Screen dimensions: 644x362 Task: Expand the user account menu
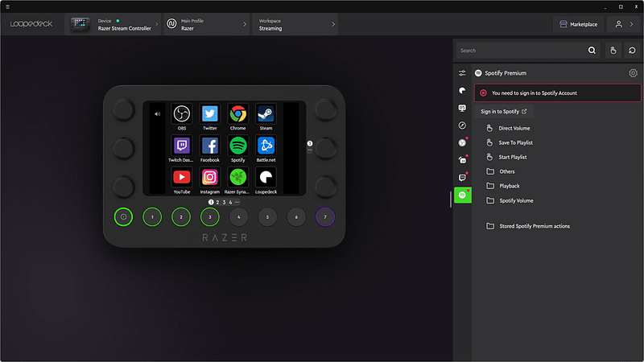point(624,24)
